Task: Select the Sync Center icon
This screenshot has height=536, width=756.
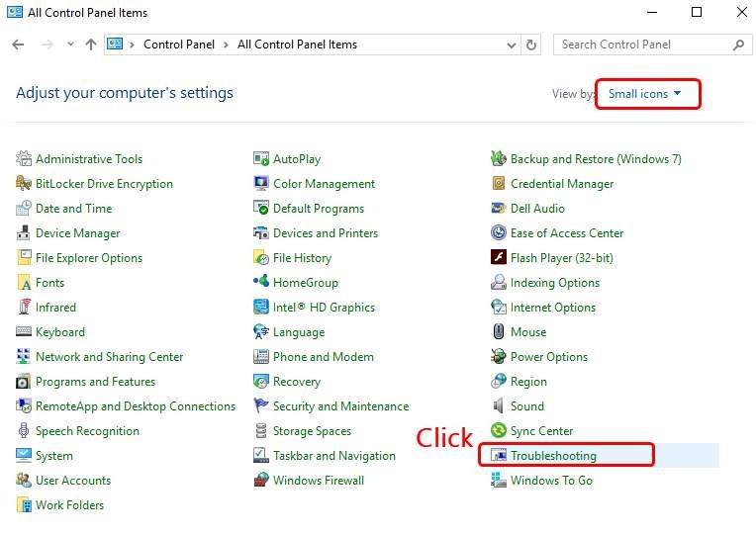Action: point(499,431)
